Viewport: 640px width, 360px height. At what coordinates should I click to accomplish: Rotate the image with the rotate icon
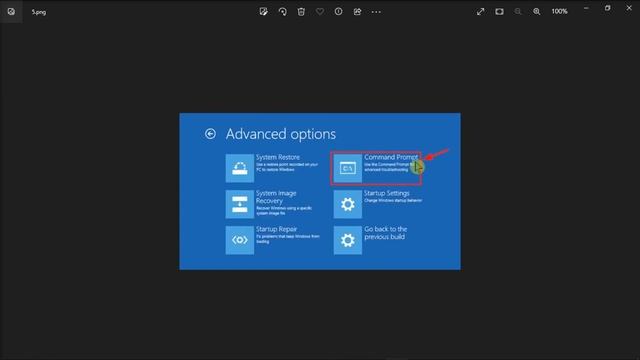pos(282,11)
